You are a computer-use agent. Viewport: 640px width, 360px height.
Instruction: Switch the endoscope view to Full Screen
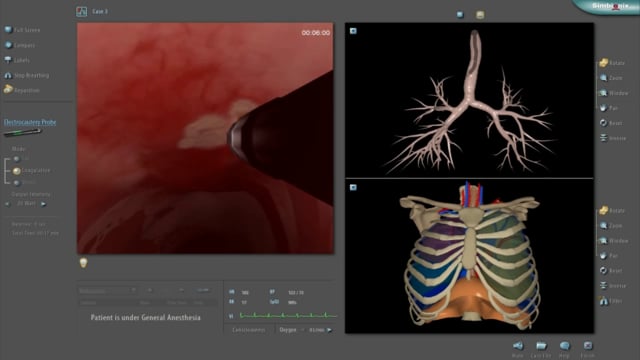(x=22, y=30)
